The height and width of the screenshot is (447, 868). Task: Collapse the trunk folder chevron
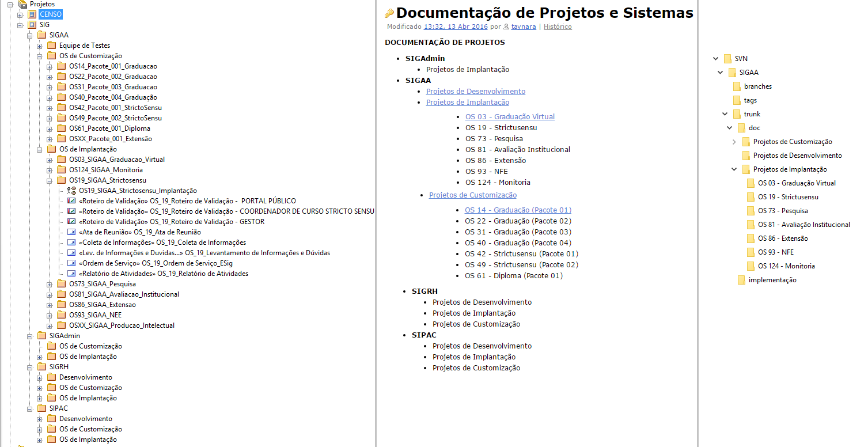pyautogui.click(x=725, y=114)
